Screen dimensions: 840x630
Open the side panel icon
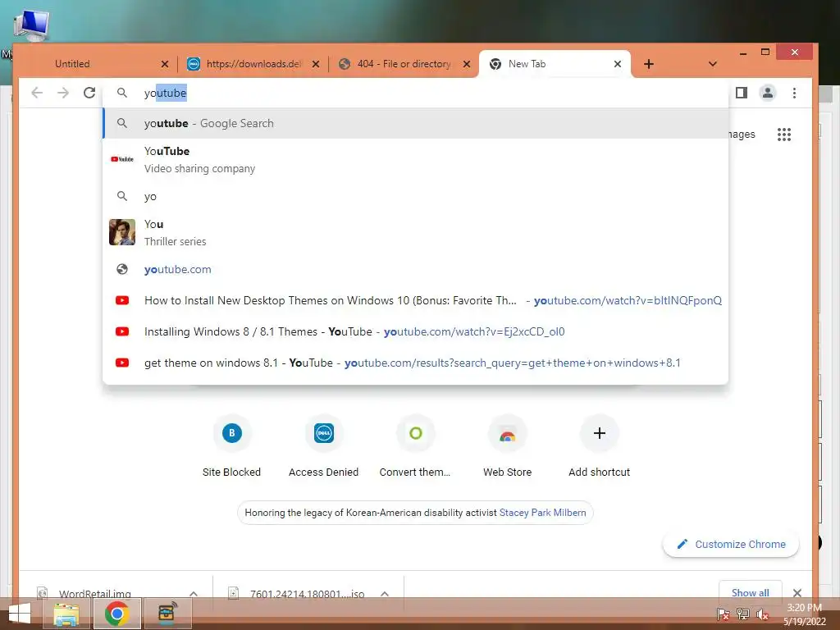click(742, 93)
